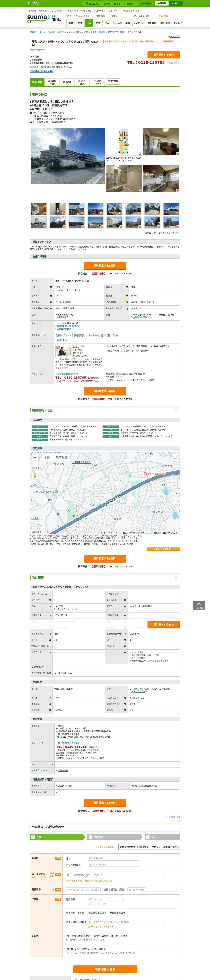Collapse the 物件概要 section with its toggle
210x980 pixels.
pyautogui.click(x=176, y=578)
